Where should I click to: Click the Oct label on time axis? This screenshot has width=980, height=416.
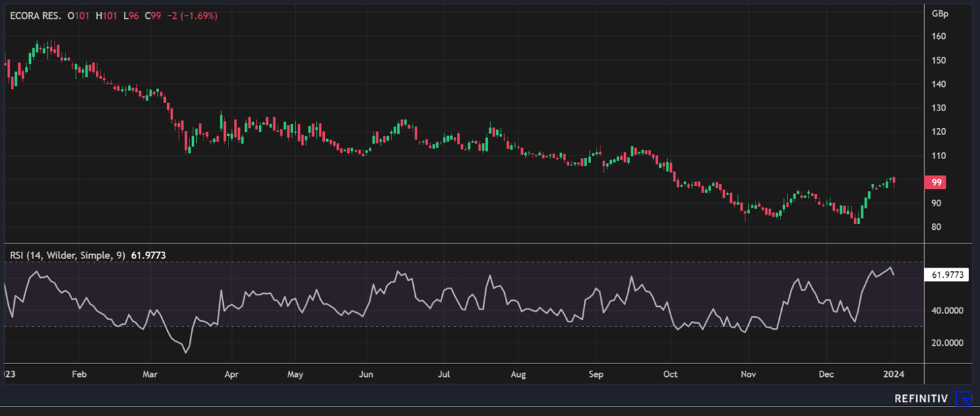(x=671, y=373)
